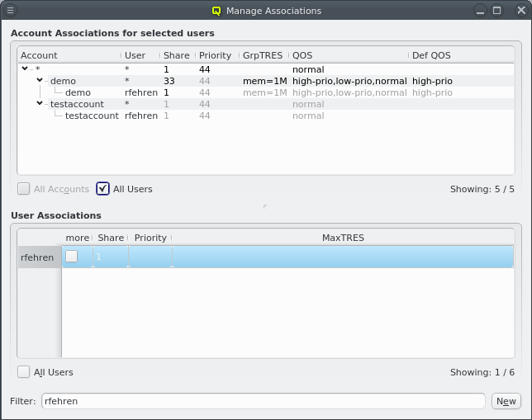Click the Q application icon in title bar
532x420 pixels.
[x=216, y=11]
